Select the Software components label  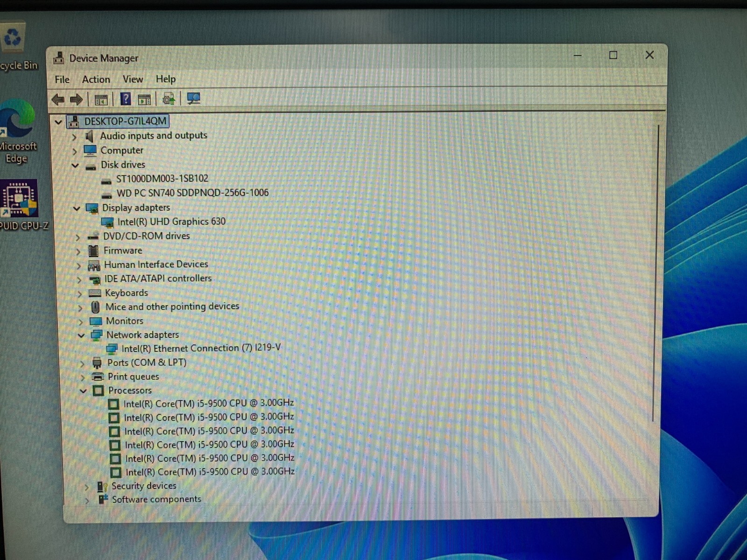156,499
